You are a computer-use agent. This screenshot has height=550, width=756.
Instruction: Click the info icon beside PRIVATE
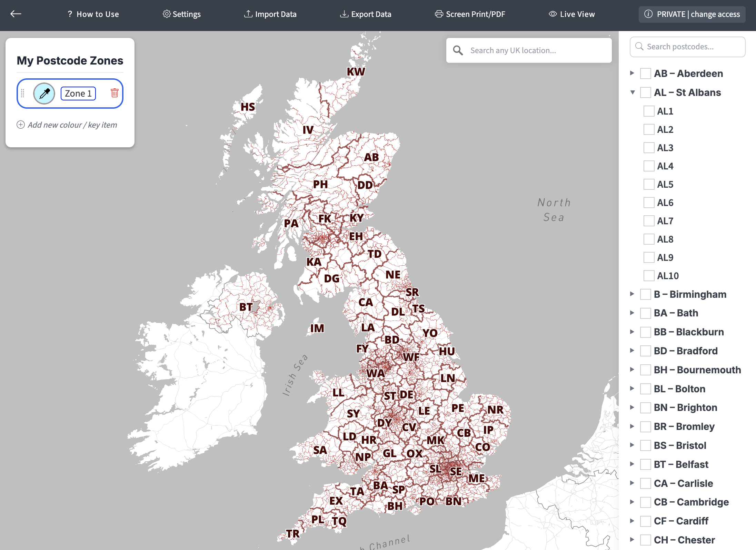click(x=648, y=14)
